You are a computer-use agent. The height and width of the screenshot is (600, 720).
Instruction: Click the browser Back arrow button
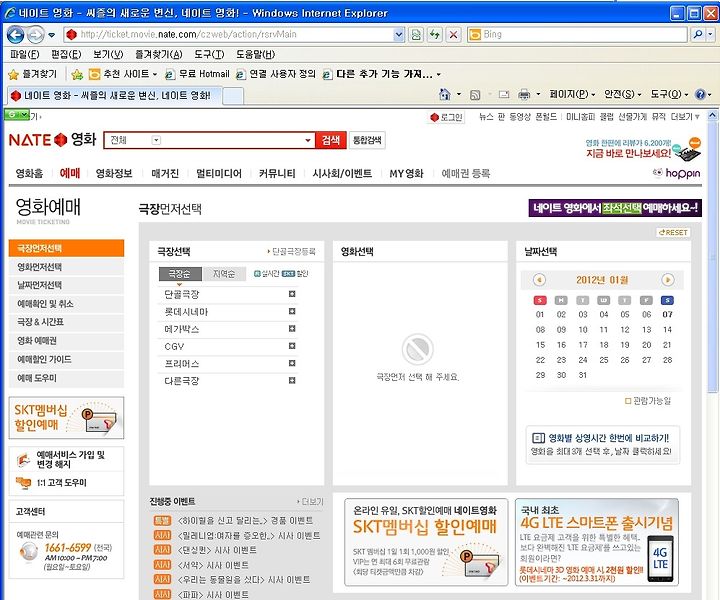[x=15, y=34]
